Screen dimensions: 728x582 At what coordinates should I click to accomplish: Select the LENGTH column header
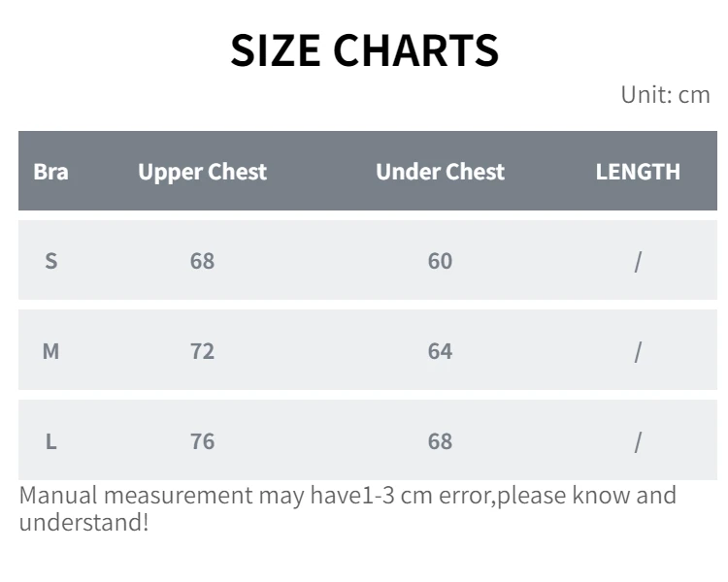[638, 172]
